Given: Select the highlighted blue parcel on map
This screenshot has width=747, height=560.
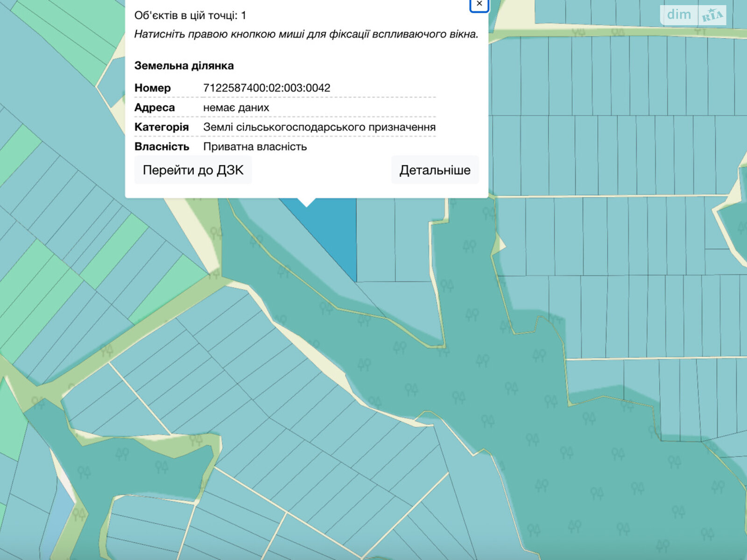Looking at the screenshot, I should click(334, 233).
